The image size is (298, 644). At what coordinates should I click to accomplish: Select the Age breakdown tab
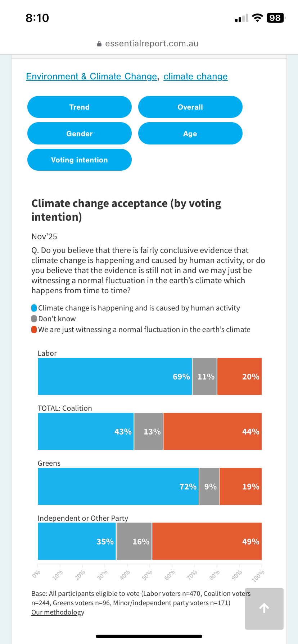point(190,134)
